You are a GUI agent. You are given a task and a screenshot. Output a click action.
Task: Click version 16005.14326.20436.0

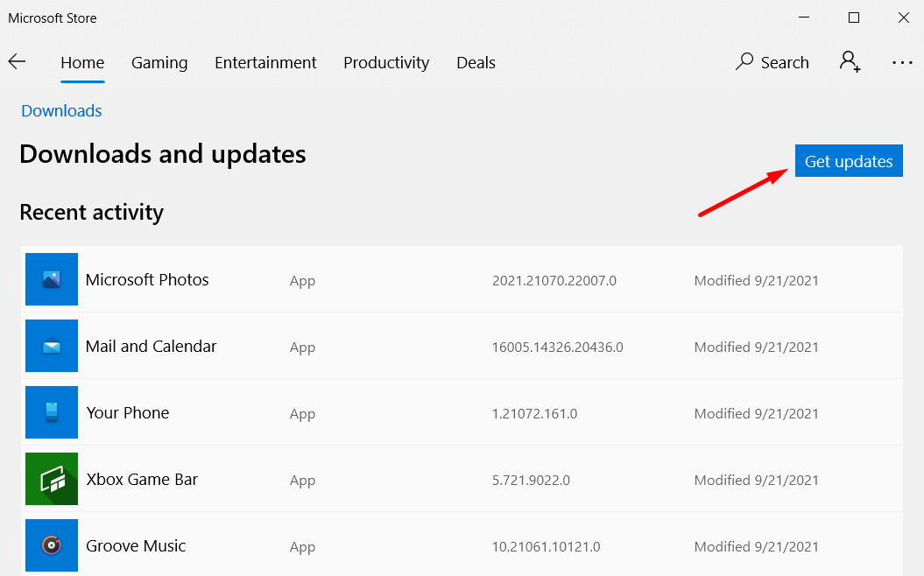click(x=557, y=348)
